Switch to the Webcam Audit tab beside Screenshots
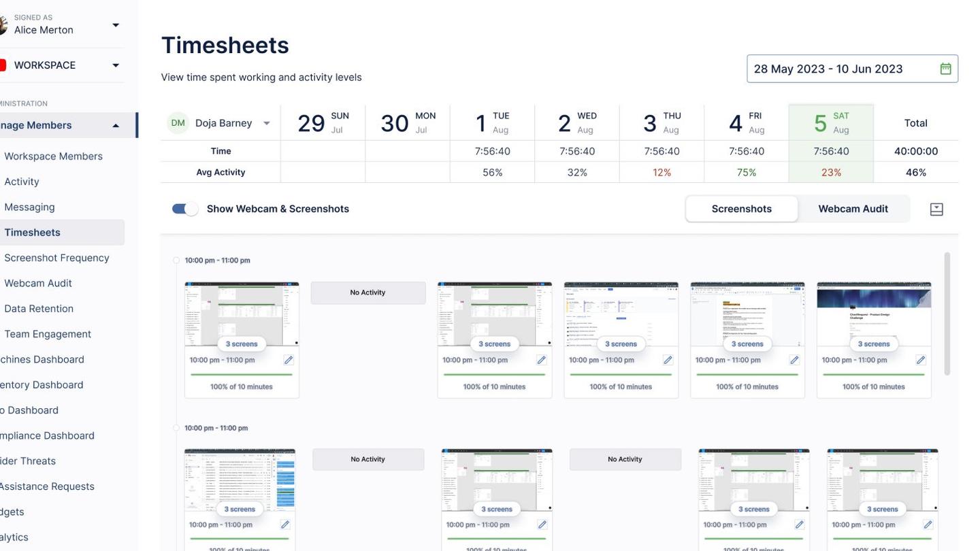This screenshot has width=980, height=551. (853, 209)
